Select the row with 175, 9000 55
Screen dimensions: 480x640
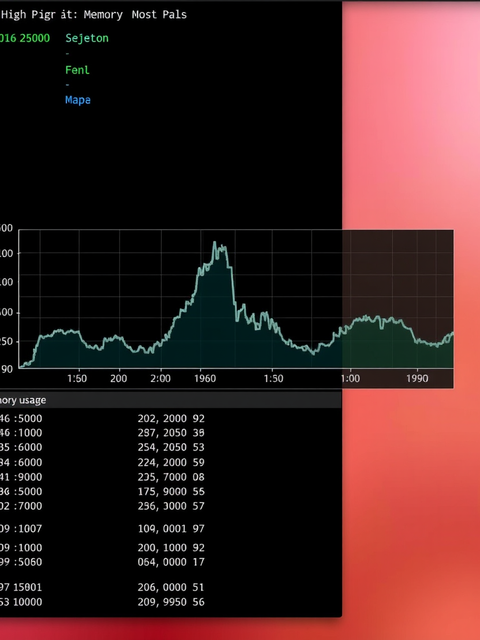pyautogui.click(x=171, y=491)
